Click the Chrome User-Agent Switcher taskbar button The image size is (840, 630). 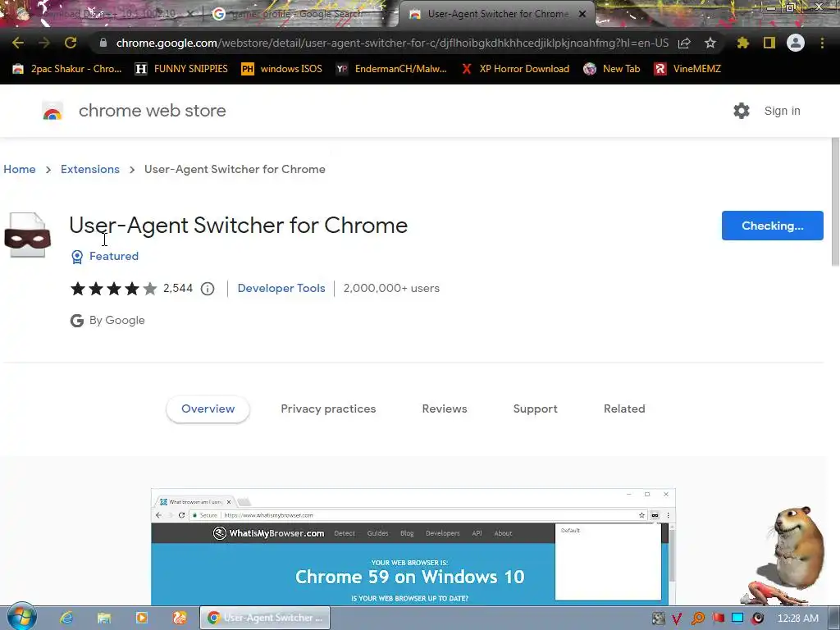coord(265,618)
